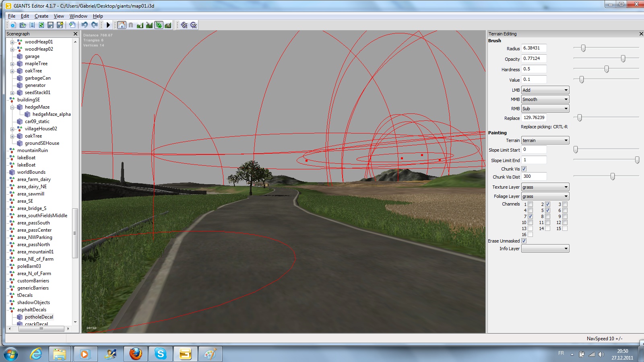Open the Texture Layer dropdown

[x=545, y=187]
